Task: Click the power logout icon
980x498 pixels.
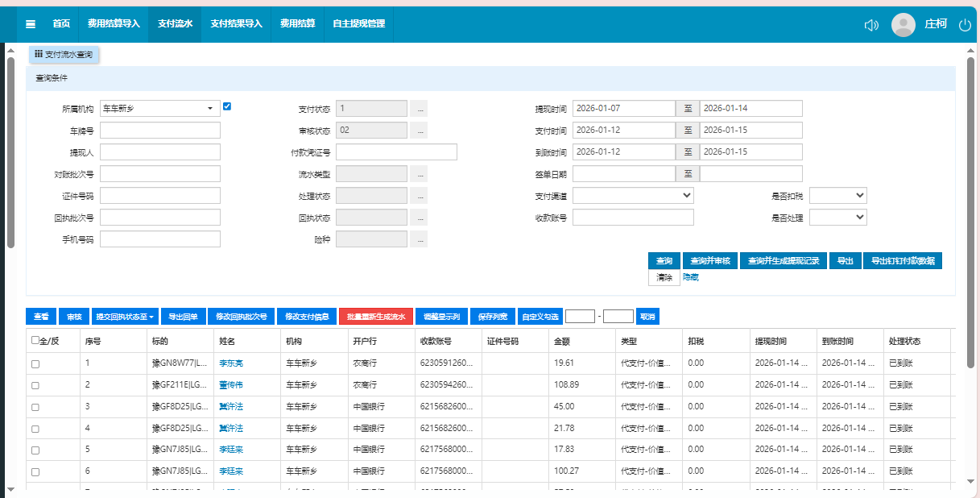Action: point(965,25)
